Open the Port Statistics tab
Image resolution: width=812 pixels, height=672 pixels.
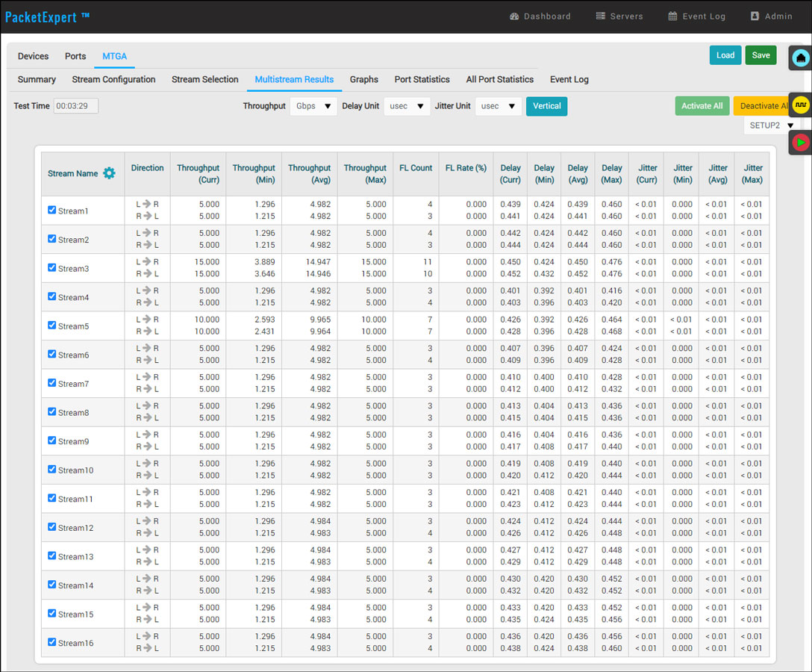(x=422, y=79)
